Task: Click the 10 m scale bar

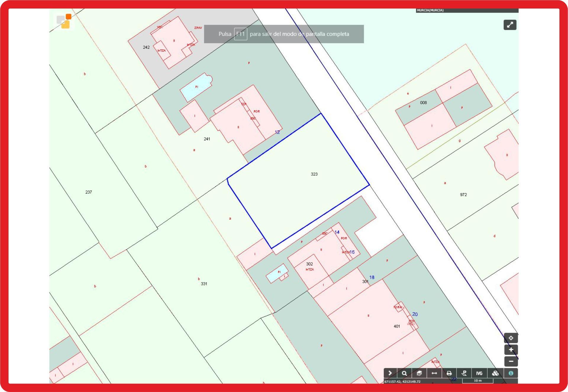Action: (477, 381)
